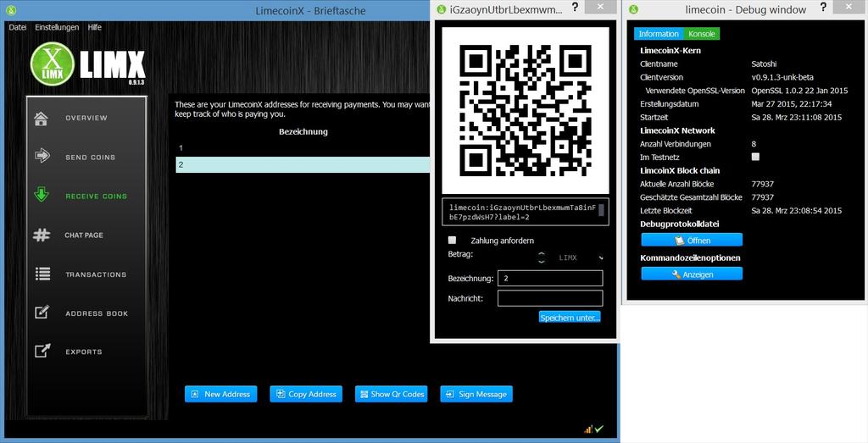868x443 pixels.
Task: Click the green Receive Coins arrow icon
Action: pos(42,194)
